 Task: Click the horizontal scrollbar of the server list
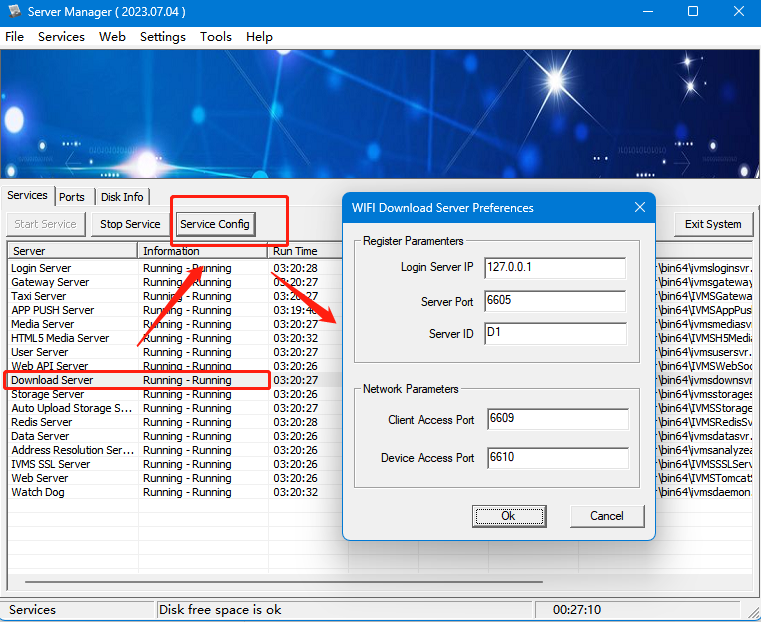tap(284, 581)
